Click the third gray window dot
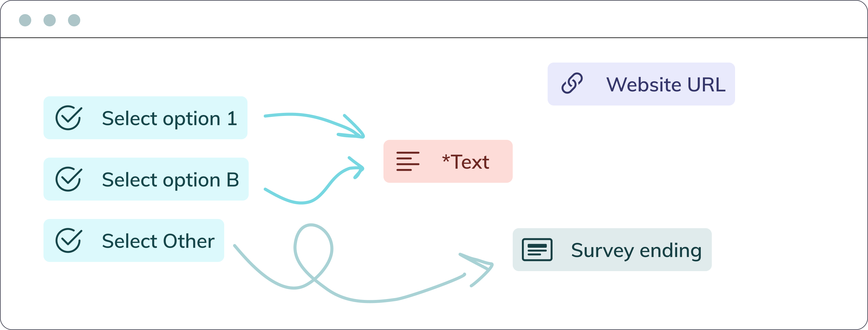This screenshot has height=330, width=868. 74,20
